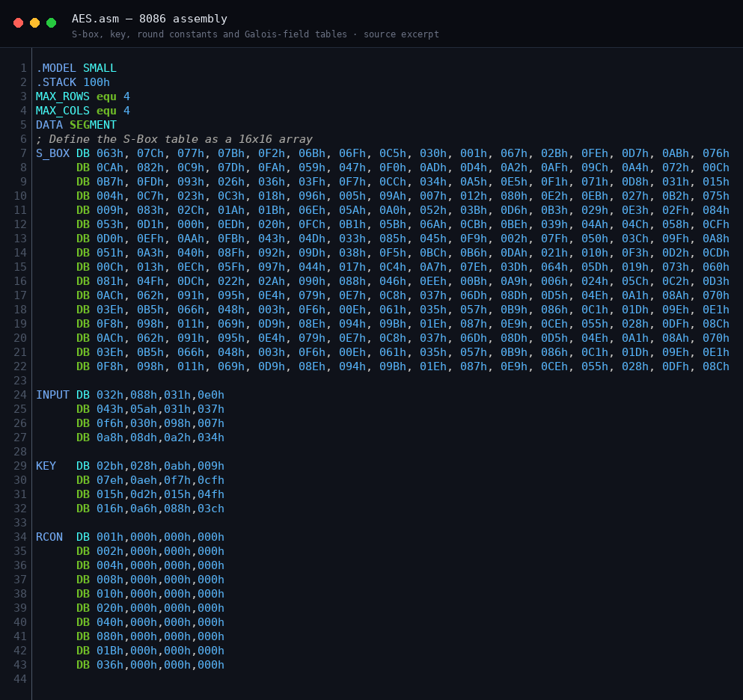The image size is (743, 700).
Task: Click 'MAX_ROWS' identifier
Action: pos(63,96)
